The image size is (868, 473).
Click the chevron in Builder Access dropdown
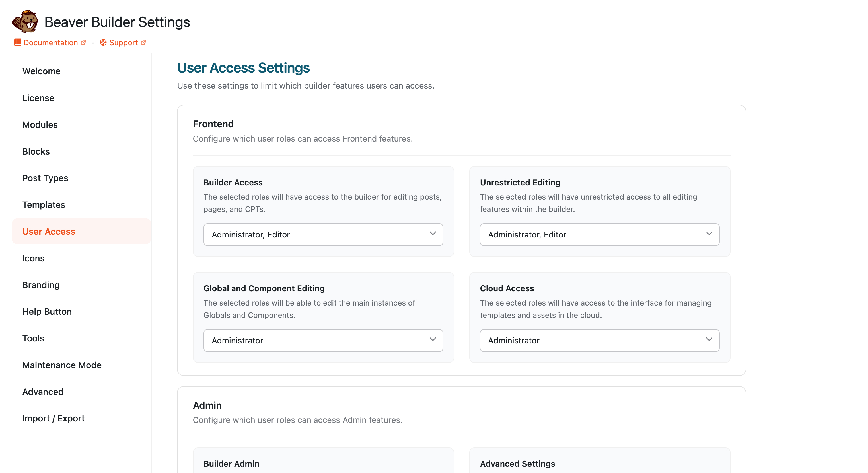(433, 233)
